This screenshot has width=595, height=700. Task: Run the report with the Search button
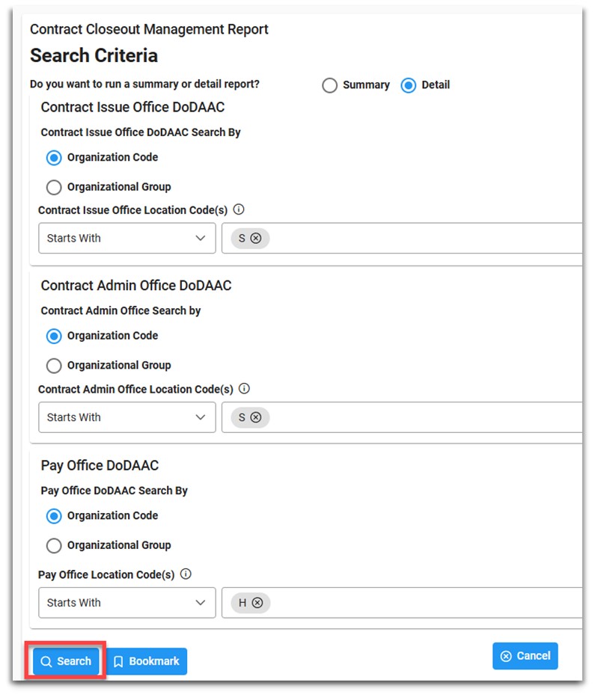tap(66, 661)
